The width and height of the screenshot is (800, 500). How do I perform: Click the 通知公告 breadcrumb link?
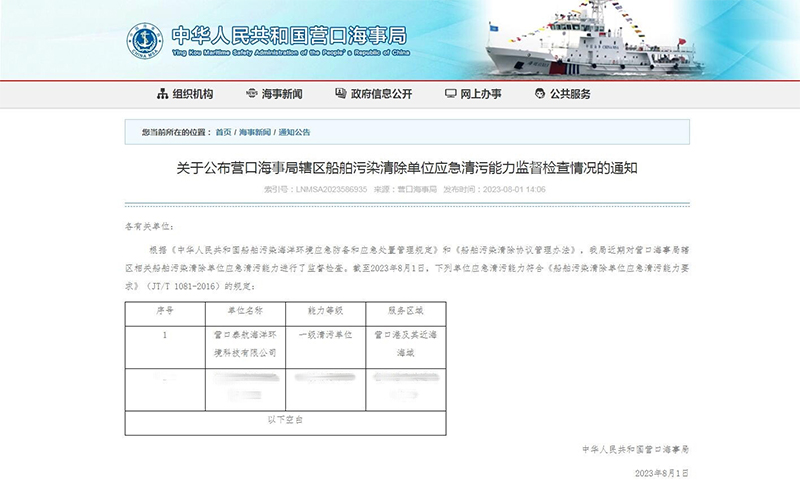(x=294, y=132)
